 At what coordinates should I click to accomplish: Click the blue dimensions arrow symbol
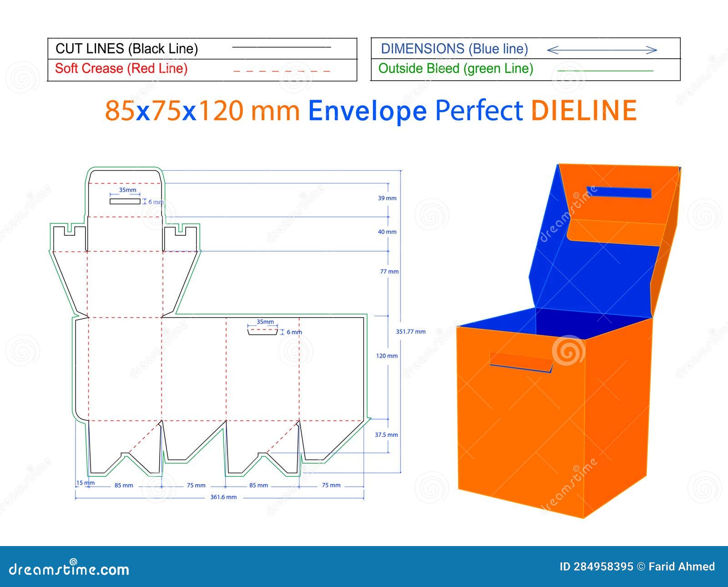[x=601, y=49]
